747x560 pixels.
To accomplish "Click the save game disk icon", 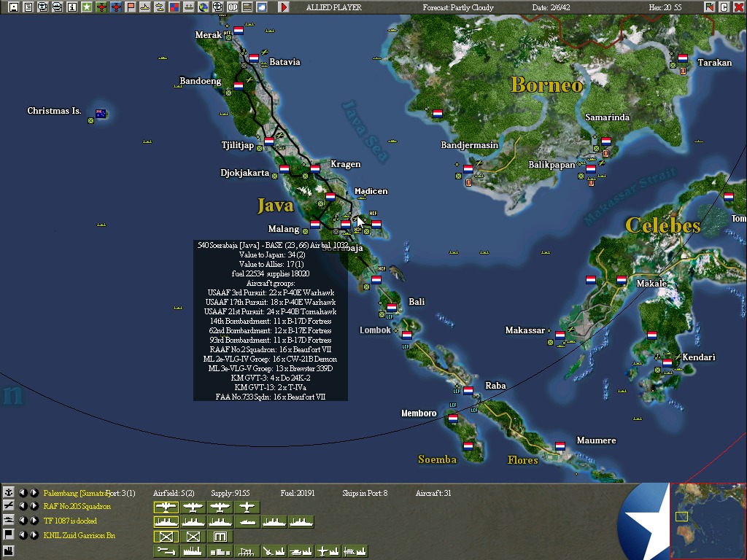I will pos(14,7).
